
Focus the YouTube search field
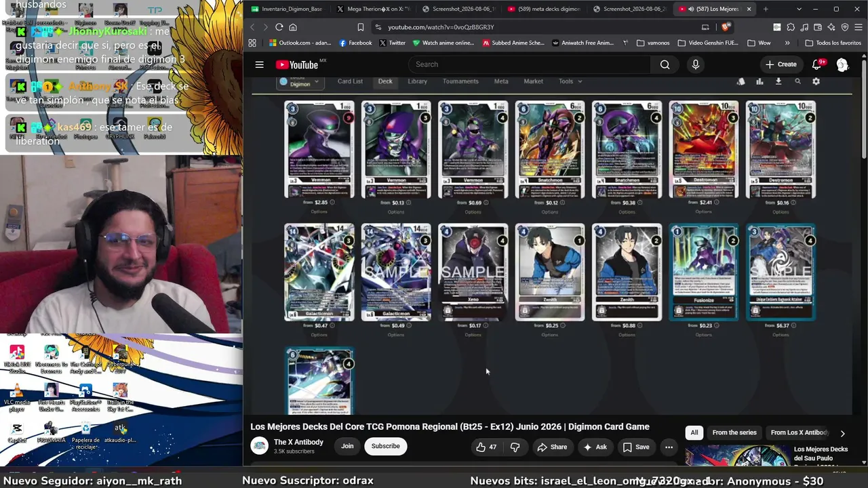tap(529, 64)
